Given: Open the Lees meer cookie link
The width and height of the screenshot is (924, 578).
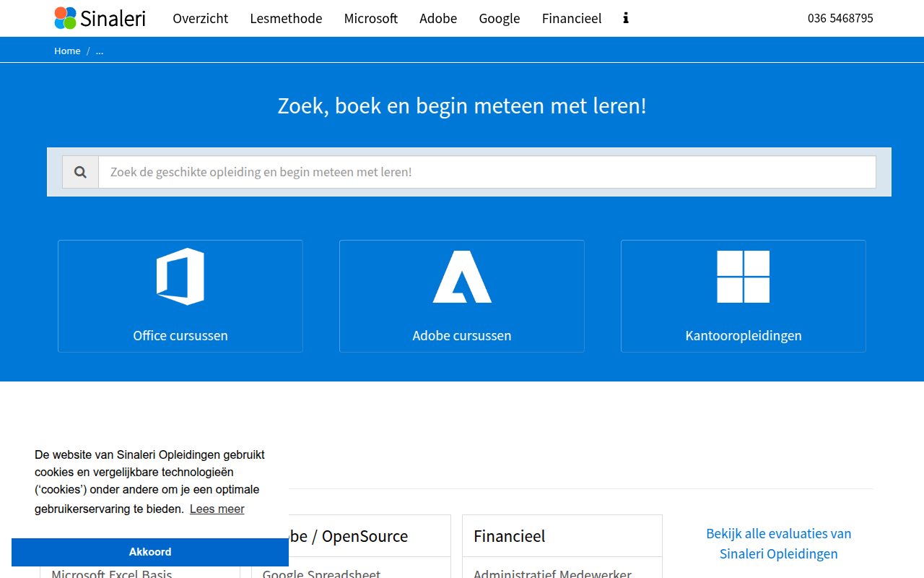Looking at the screenshot, I should pyautogui.click(x=217, y=509).
